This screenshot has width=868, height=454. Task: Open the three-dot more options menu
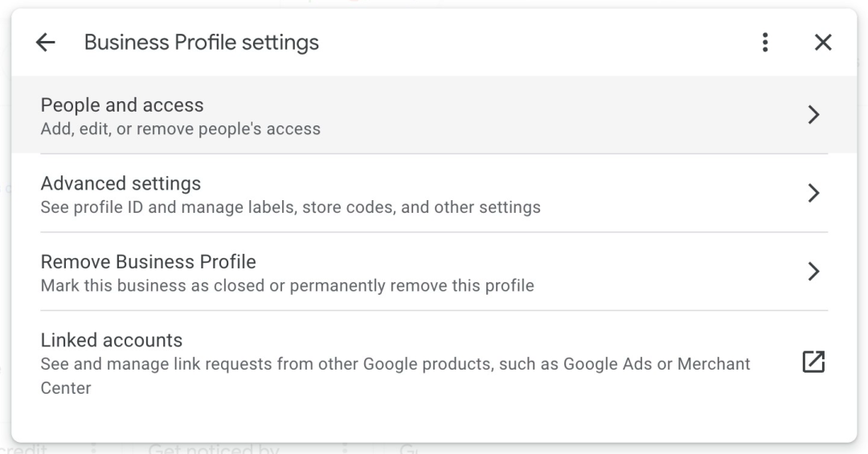pyautogui.click(x=765, y=43)
